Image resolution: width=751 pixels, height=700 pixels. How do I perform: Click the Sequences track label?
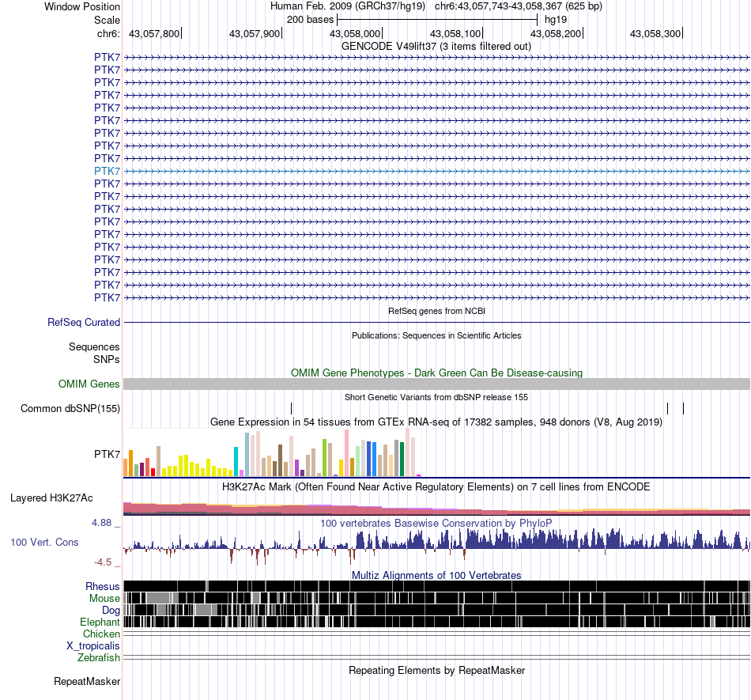94,347
